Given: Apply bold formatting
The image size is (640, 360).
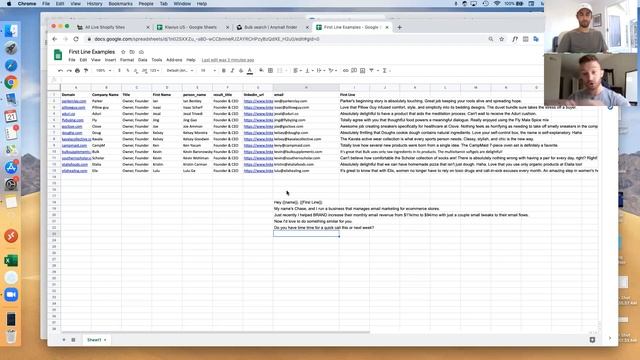Looking at the screenshot, I should [224, 71].
